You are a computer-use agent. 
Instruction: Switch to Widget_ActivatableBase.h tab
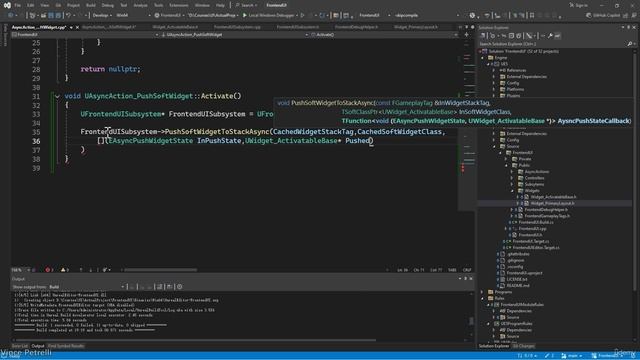pyautogui.click(x=175, y=27)
